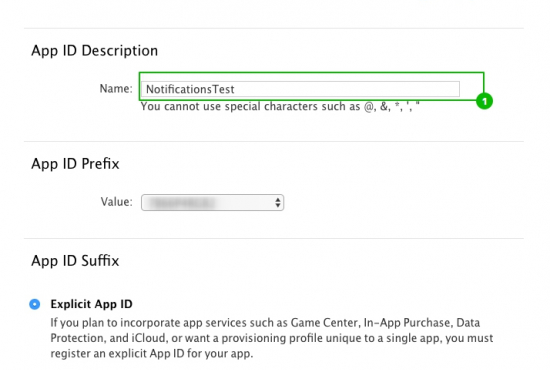Open the App ID Prefix Value dropdown
The height and width of the screenshot is (370, 550).
(x=212, y=202)
